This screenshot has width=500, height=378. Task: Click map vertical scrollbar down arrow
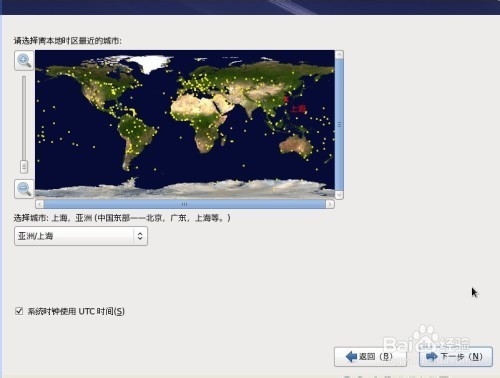pos(339,195)
